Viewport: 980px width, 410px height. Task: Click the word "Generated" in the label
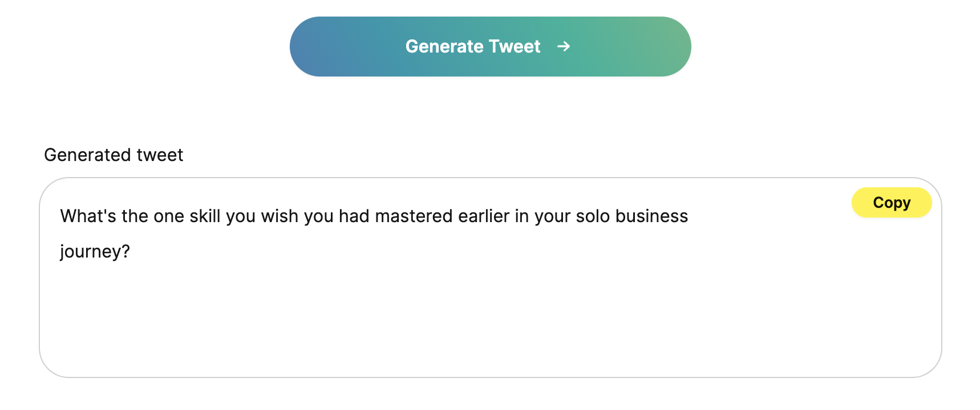[88, 155]
